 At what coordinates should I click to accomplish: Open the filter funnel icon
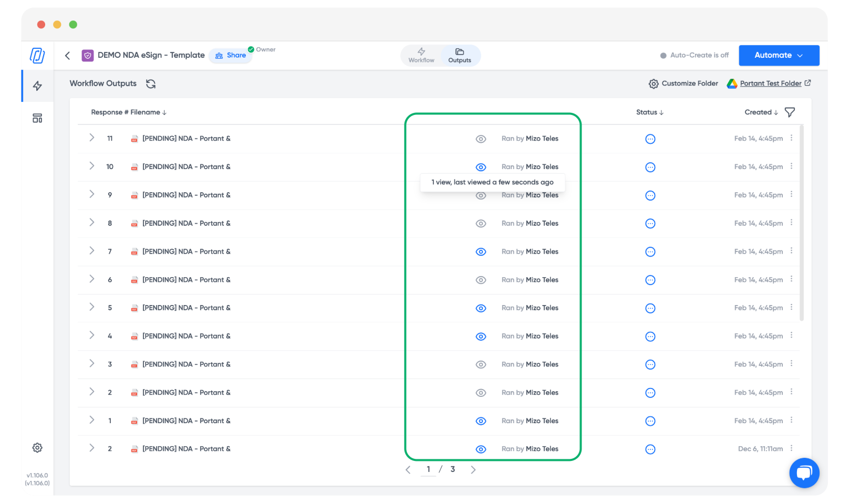789,112
